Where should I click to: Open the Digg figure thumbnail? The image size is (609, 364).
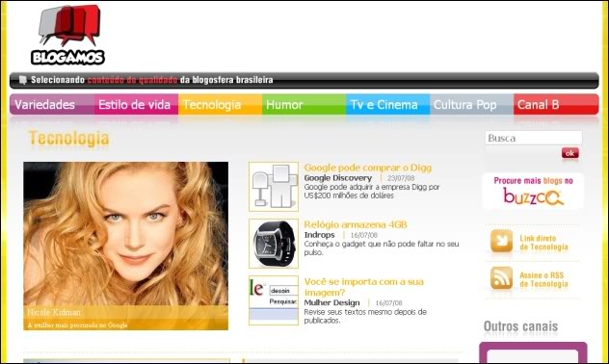point(274,187)
